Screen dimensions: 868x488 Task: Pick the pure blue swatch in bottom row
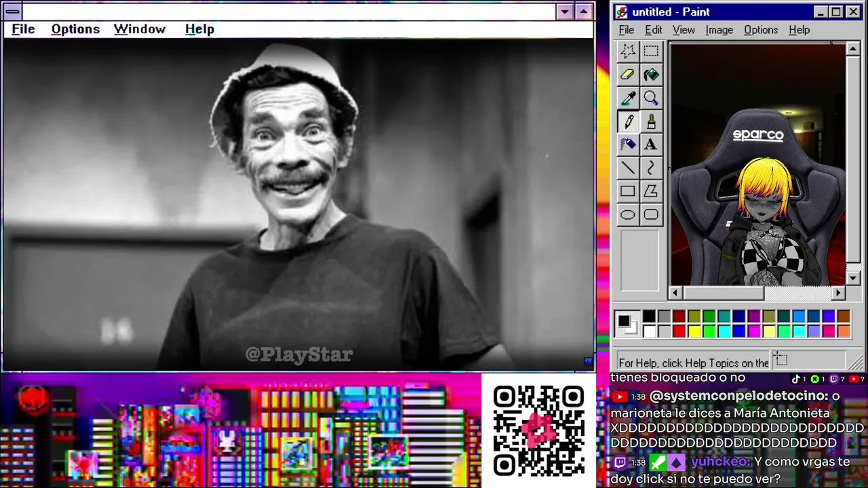pyautogui.click(x=739, y=331)
